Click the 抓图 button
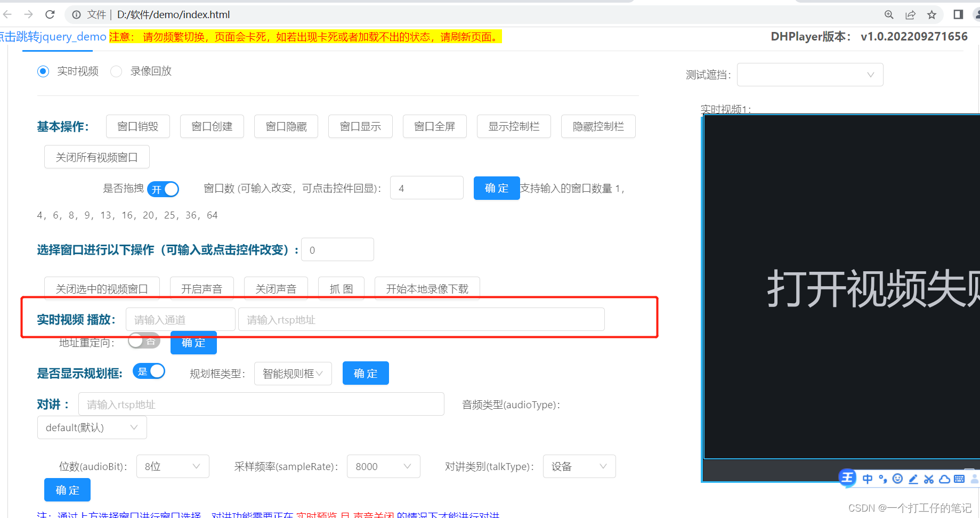The width and height of the screenshot is (980, 518). 341,288
